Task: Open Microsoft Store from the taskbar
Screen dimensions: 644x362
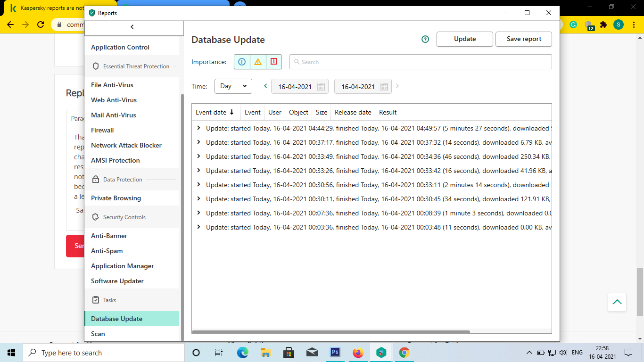Action: [x=289, y=353]
